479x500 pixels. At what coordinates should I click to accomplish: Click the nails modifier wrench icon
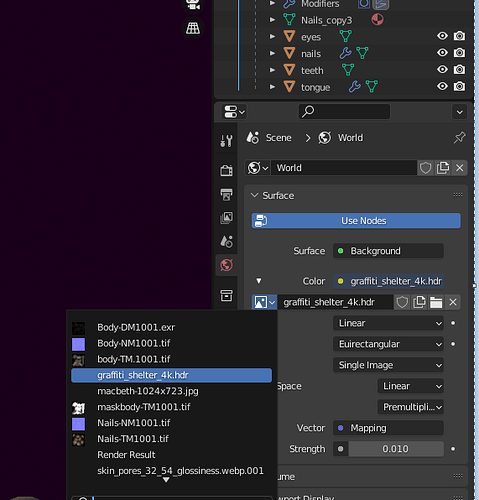pyautogui.click(x=345, y=53)
